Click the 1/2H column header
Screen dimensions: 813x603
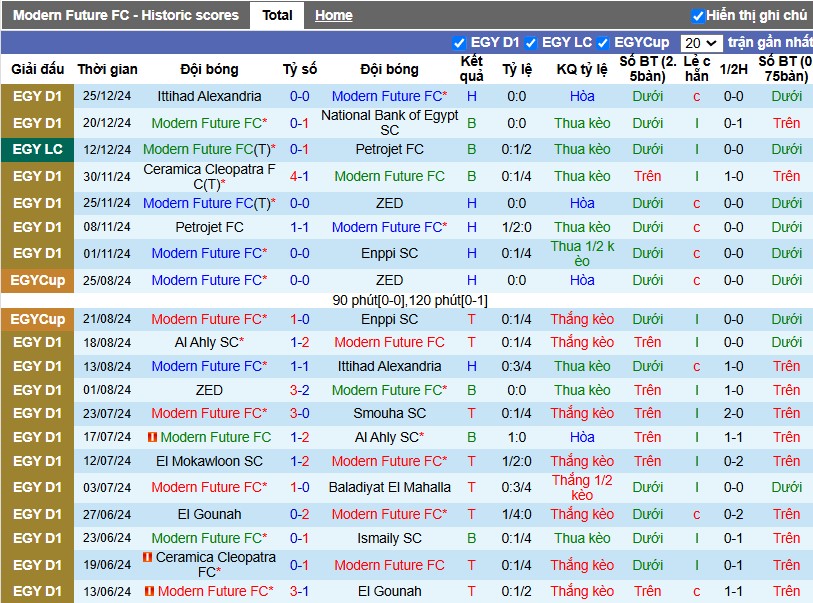(733, 69)
